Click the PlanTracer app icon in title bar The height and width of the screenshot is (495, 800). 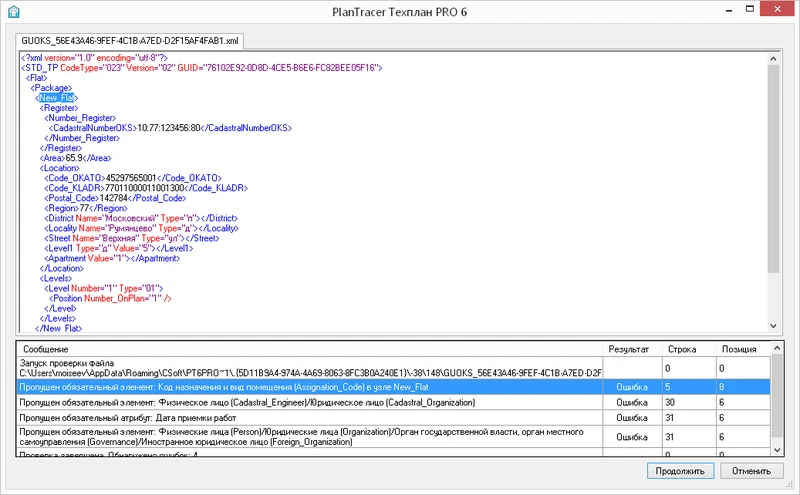11,10
